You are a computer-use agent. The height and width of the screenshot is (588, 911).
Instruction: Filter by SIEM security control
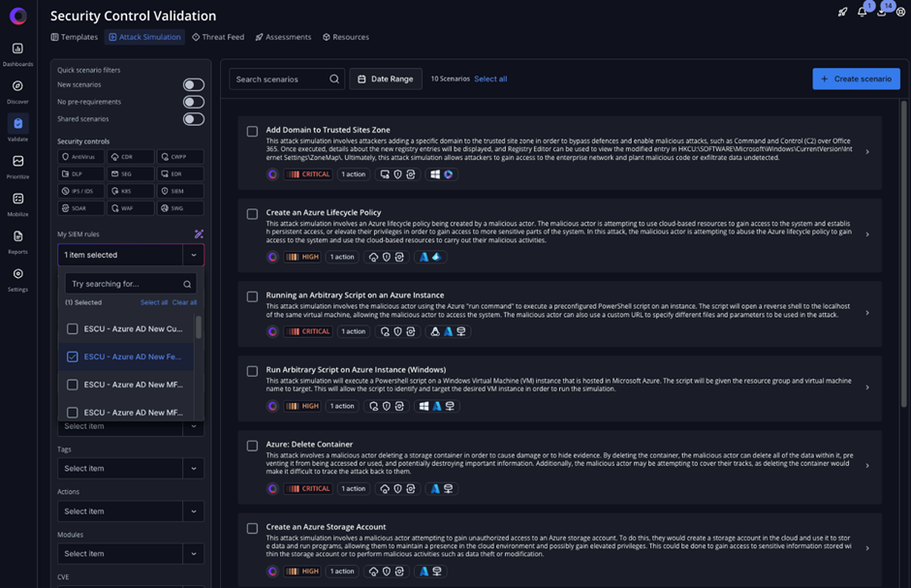click(x=180, y=191)
